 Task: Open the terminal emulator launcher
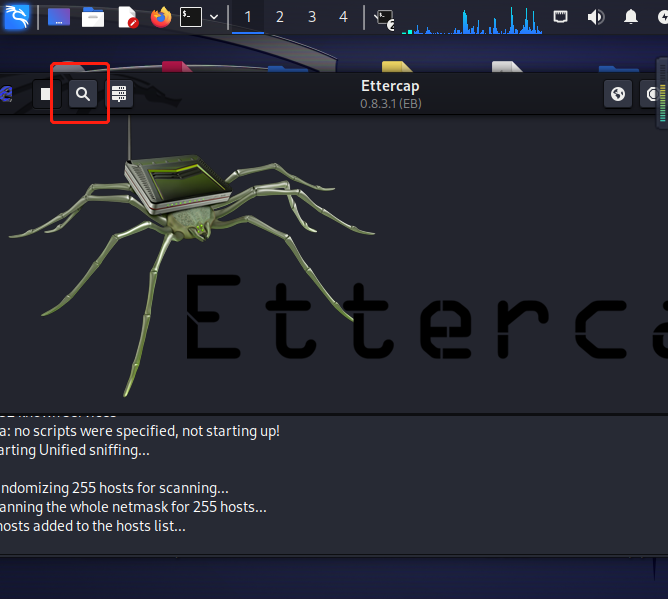(190, 17)
